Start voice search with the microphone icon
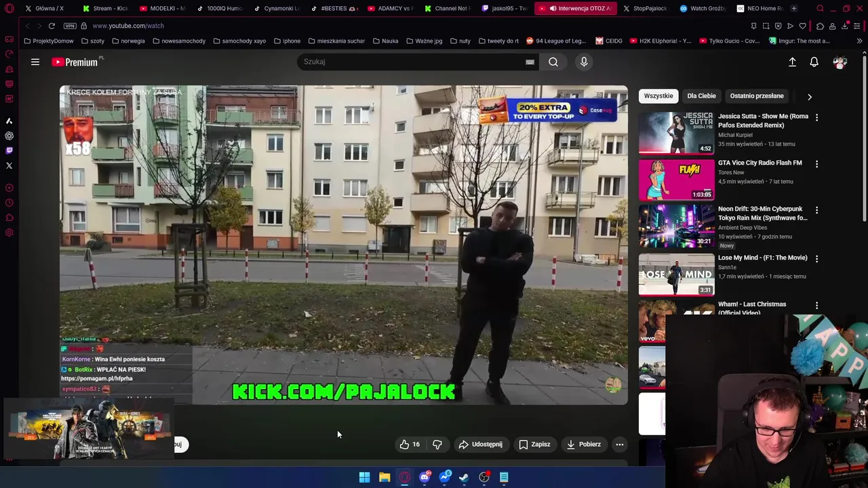The width and height of the screenshot is (868, 488). tap(584, 62)
